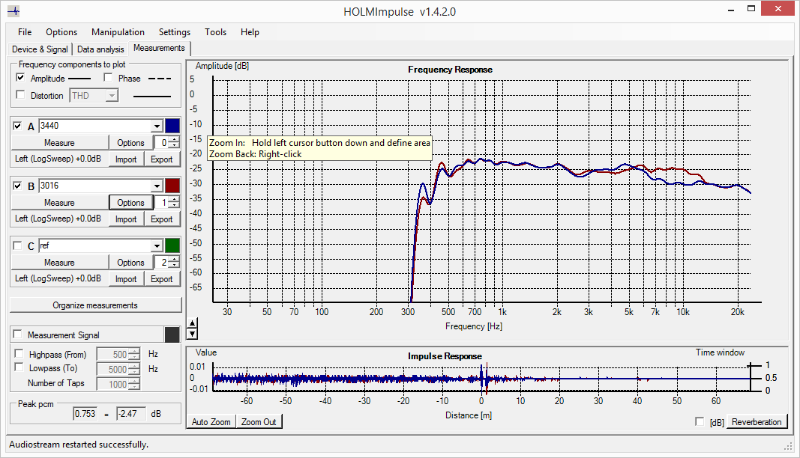
Task: Click Options button for slot B
Action: tap(131, 202)
